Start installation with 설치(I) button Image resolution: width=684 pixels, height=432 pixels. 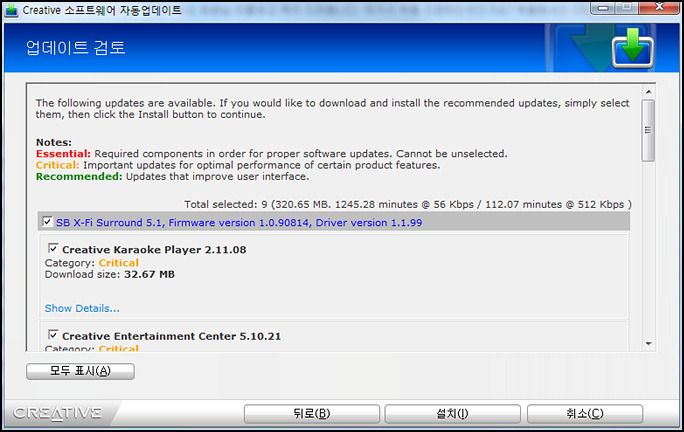point(452,413)
